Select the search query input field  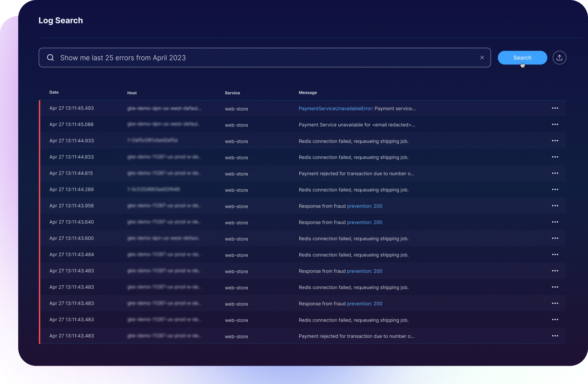[x=227, y=58]
